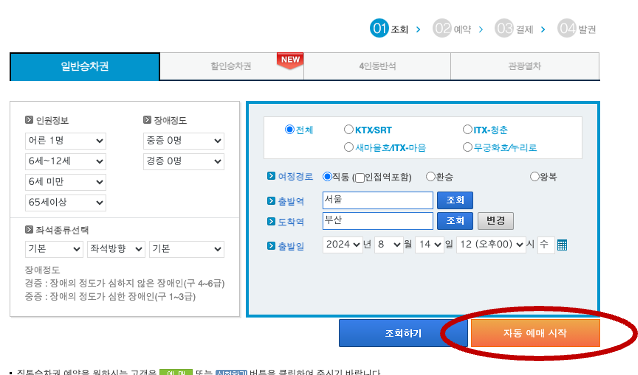Image resolution: width=638 pixels, height=375 pixels.
Task: Open month 8 dropdown
Action: pos(389,245)
